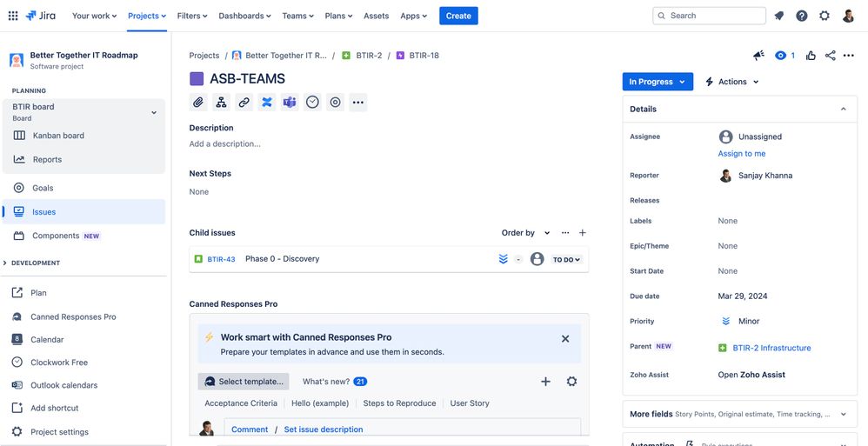This screenshot has width=868, height=446.
Task: Open the TO DO status dropdown on BTIR-43
Action: click(566, 260)
